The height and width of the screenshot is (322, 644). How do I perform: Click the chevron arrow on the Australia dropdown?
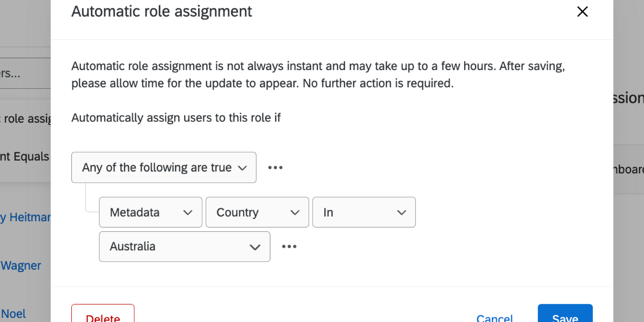click(255, 247)
